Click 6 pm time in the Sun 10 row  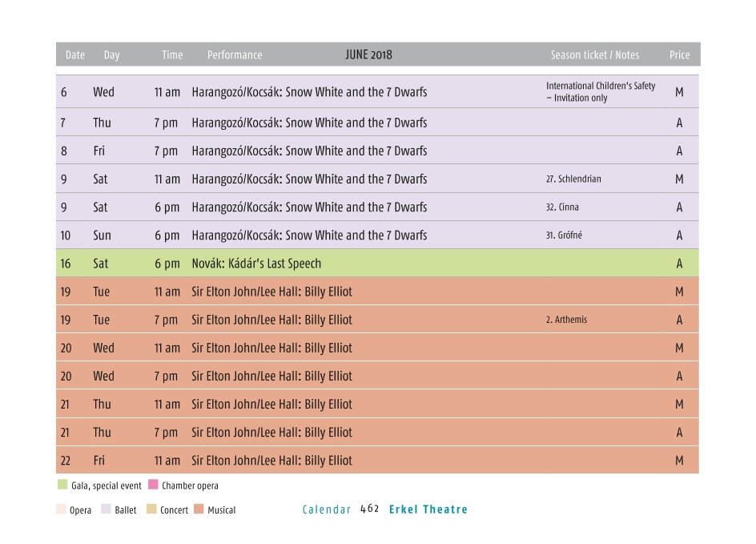[167, 236]
